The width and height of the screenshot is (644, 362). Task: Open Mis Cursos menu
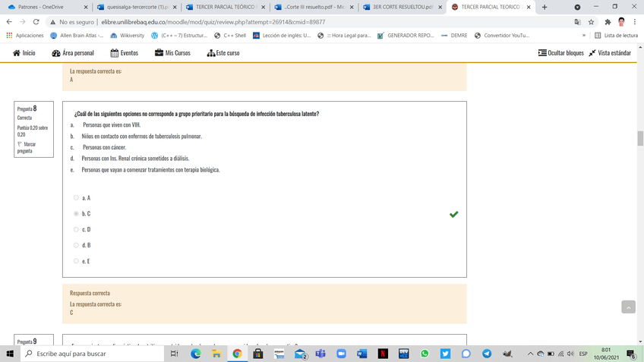tap(172, 53)
